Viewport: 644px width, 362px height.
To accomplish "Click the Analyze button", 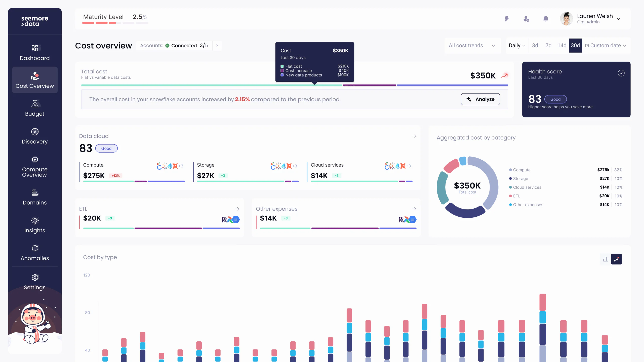I will [480, 99].
